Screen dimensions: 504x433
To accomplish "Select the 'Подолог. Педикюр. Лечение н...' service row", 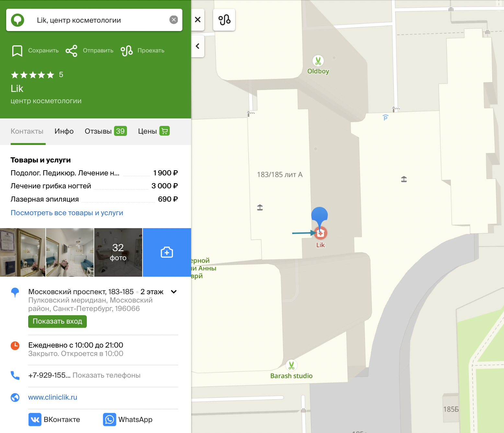I will (94, 173).
